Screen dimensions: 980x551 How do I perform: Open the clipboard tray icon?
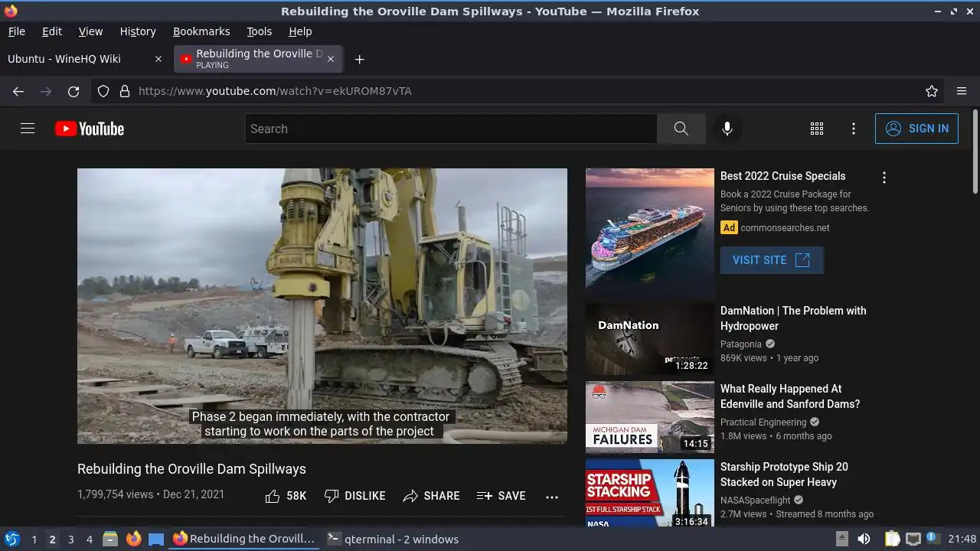(892, 539)
